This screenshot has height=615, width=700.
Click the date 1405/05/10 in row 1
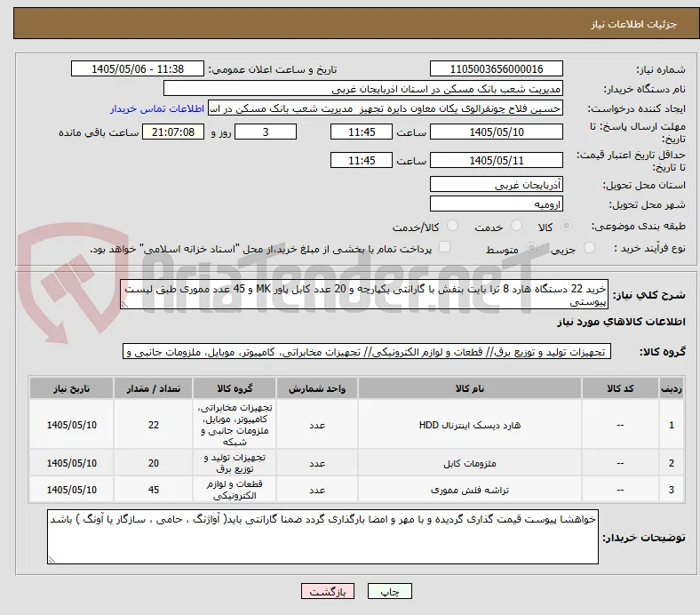click(x=71, y=425)
